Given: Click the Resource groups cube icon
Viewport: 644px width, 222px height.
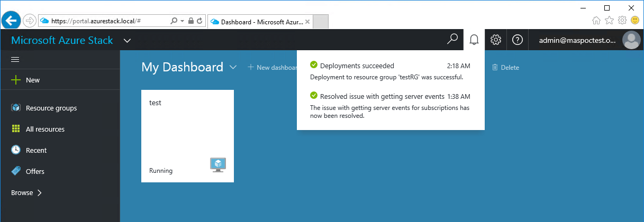Looking at the screenshot, I should tap(16, 108).
